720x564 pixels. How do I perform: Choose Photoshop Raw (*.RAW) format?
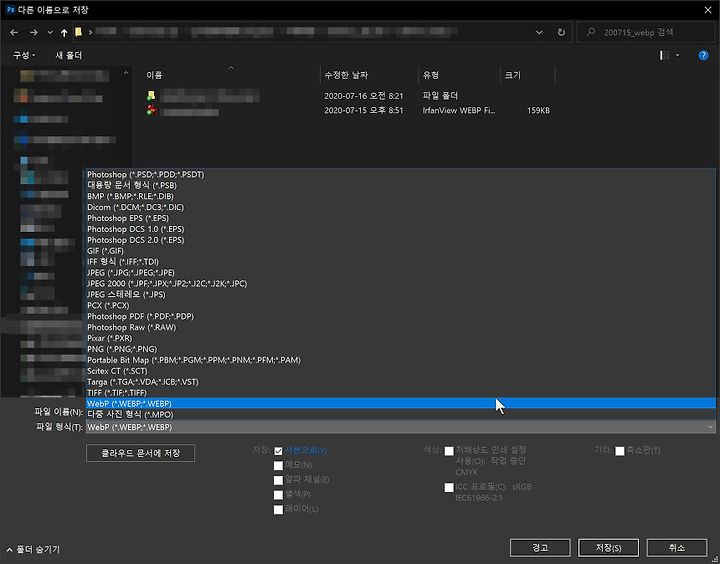pos(401,327)
